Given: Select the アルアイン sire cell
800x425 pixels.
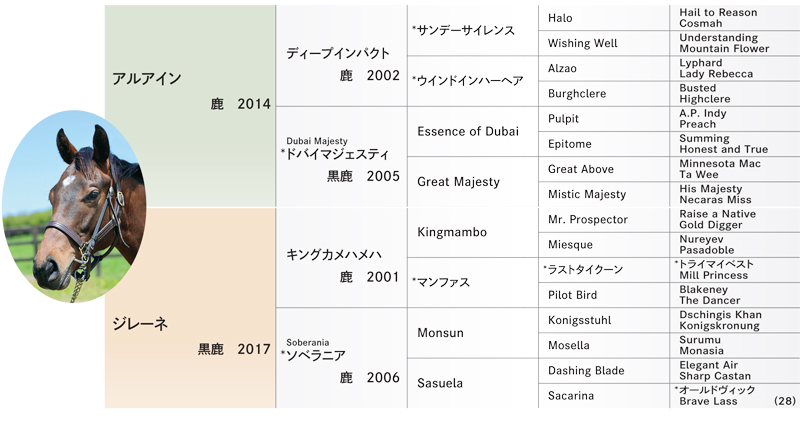Looking at the screenshot, I should coord(190,106).
